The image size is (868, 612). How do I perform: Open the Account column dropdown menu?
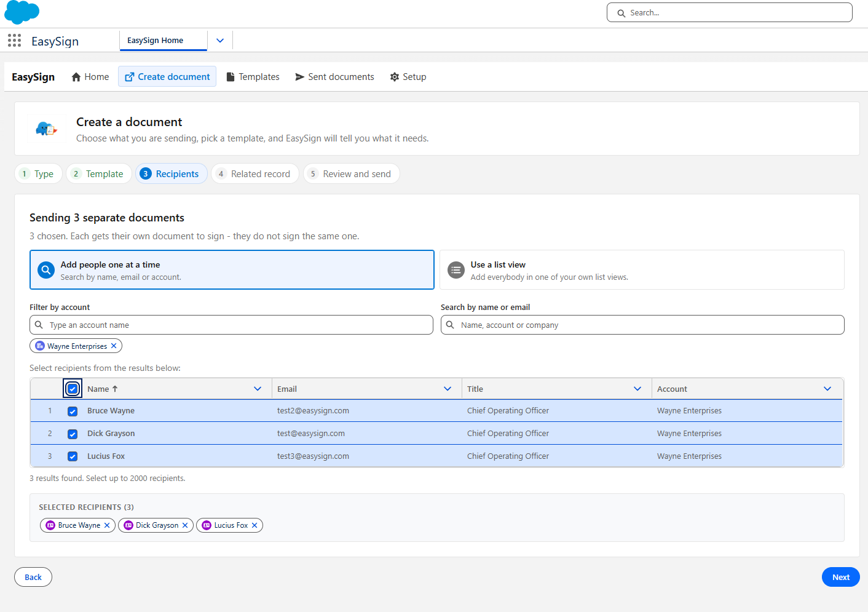[x=827, y=389]
